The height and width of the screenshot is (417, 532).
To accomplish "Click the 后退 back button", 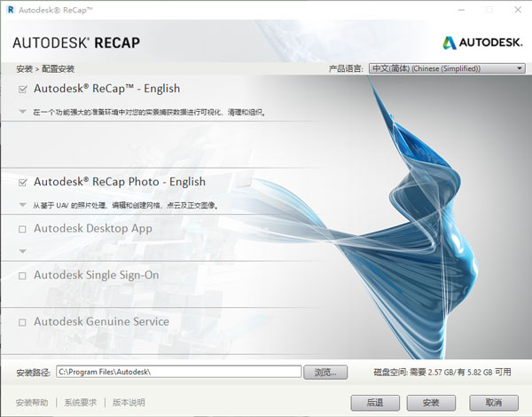I will [375, 402].
